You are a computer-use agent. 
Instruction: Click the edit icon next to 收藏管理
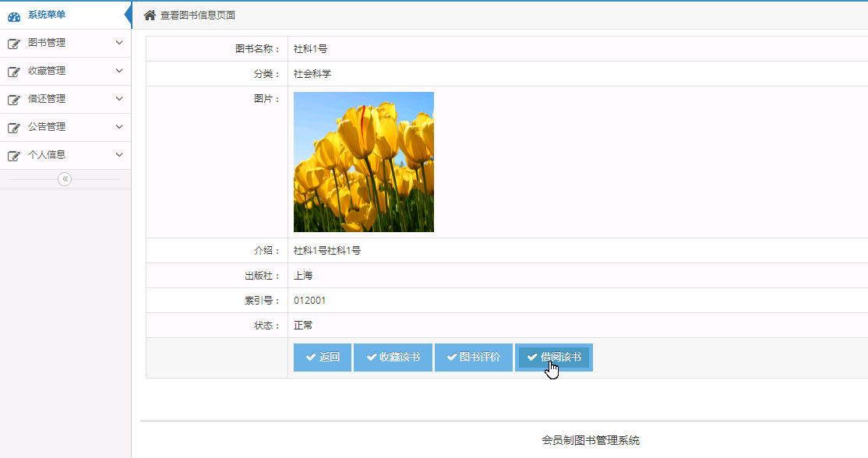(x=14, y=72)
